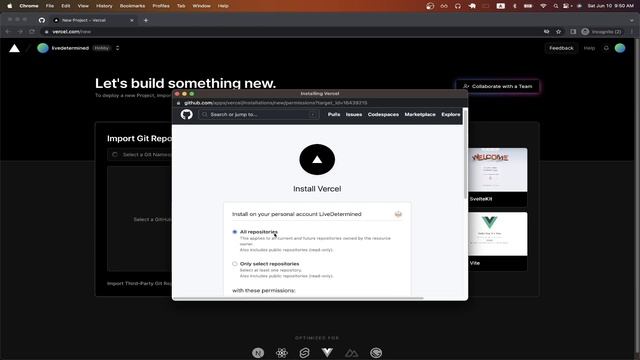Open Marketplace in GitHub nav
640x360 pixels.
(420, 114)
